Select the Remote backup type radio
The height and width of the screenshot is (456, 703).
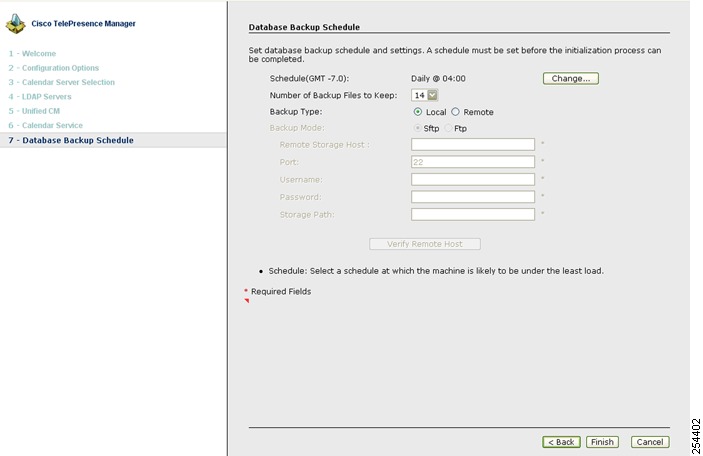tap(456, 112)
